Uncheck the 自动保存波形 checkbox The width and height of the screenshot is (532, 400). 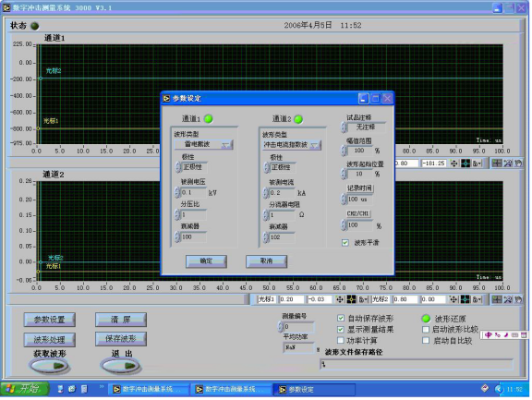341,318
